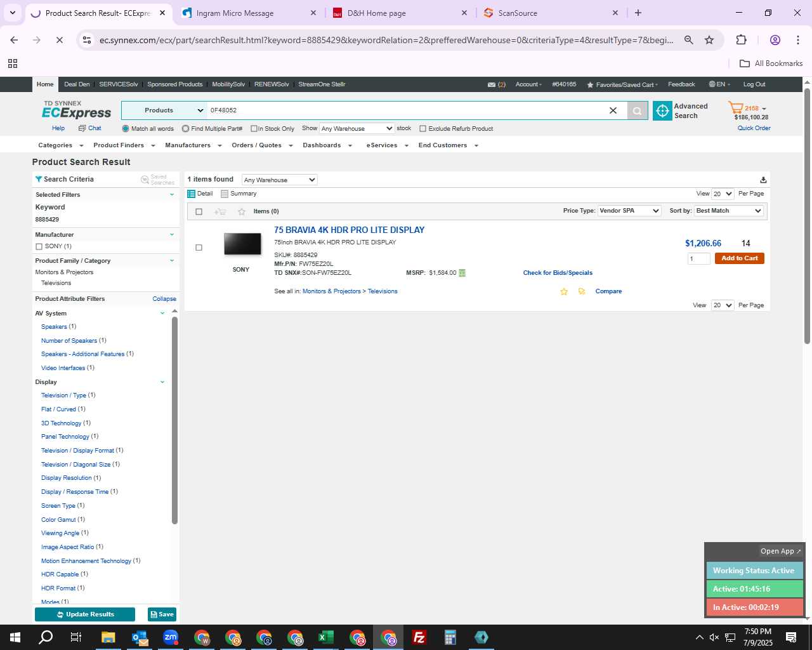Screen dimensions: 812x650
Task: Click Check for Bids/Specials link
Action: (558, 273)
